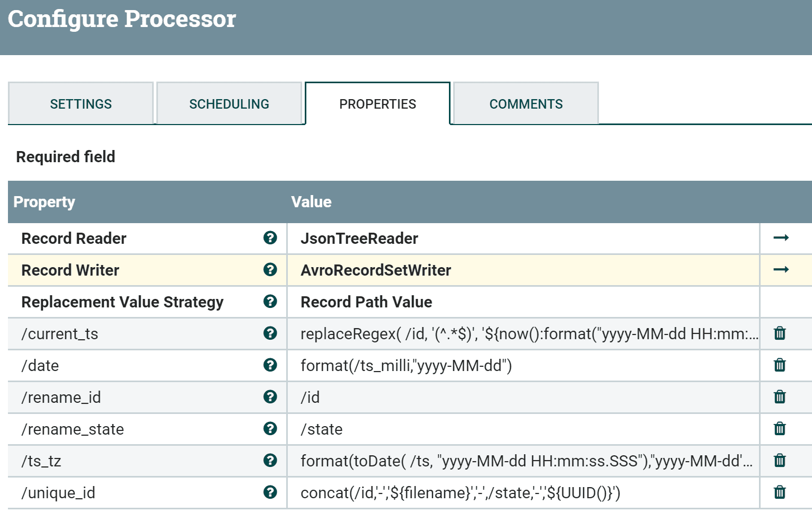Go to the JsonTreeReader service via its arrow

(781, 238)
